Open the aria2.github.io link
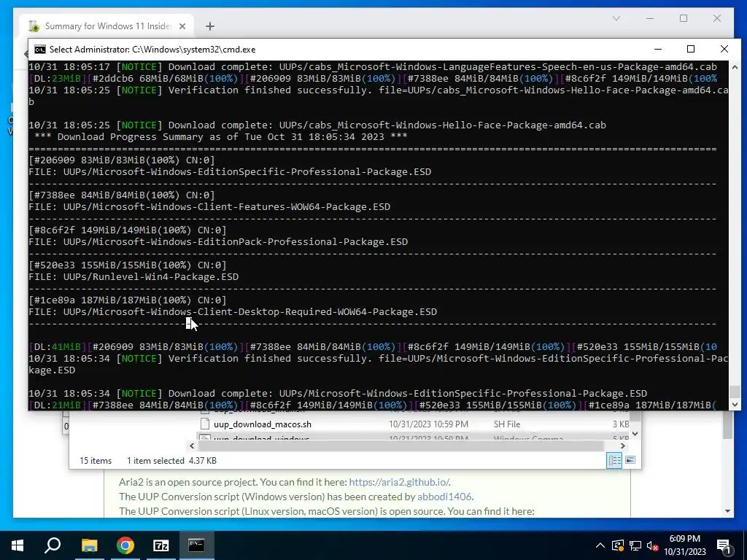Image resolution: width=747 pixels, height=560 pixels. point(399,482)
